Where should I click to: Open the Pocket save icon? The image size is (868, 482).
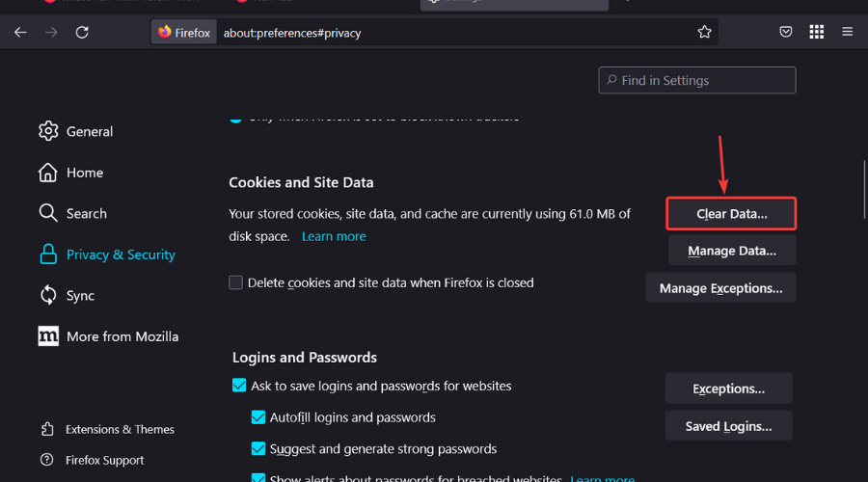click(786, 32)
